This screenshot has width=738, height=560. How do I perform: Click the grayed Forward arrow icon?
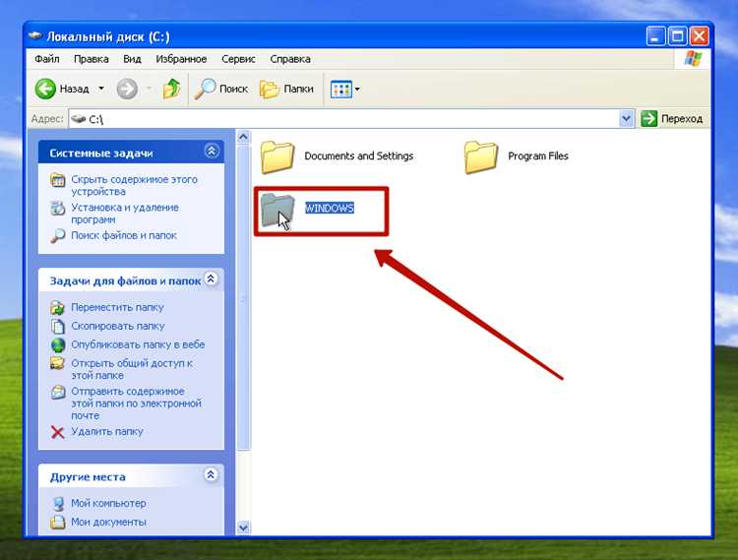click(x=127, y=89)
